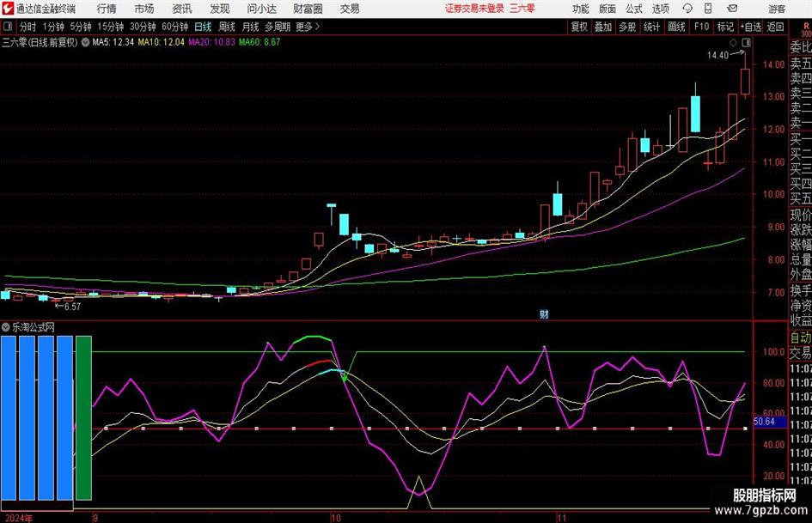Open the 资讯 menu
This screenshot has width=812, height=523.
[x=182, y=9]
